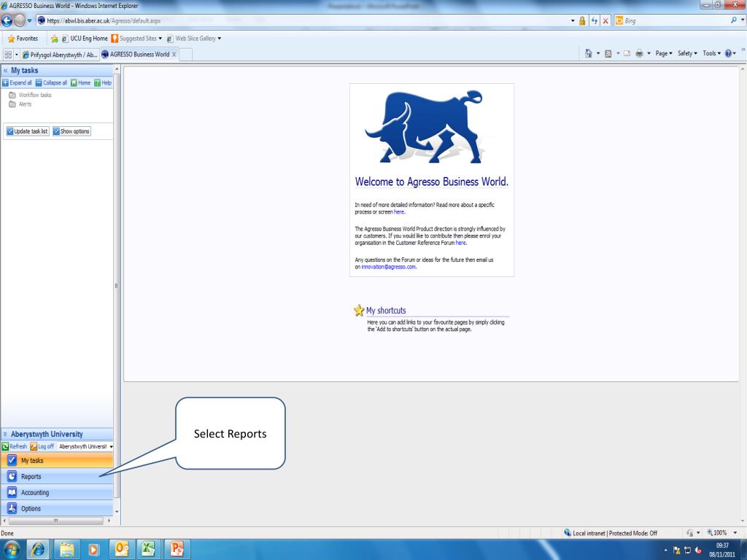Click the browser Forward button

click(x=20, y=20)
